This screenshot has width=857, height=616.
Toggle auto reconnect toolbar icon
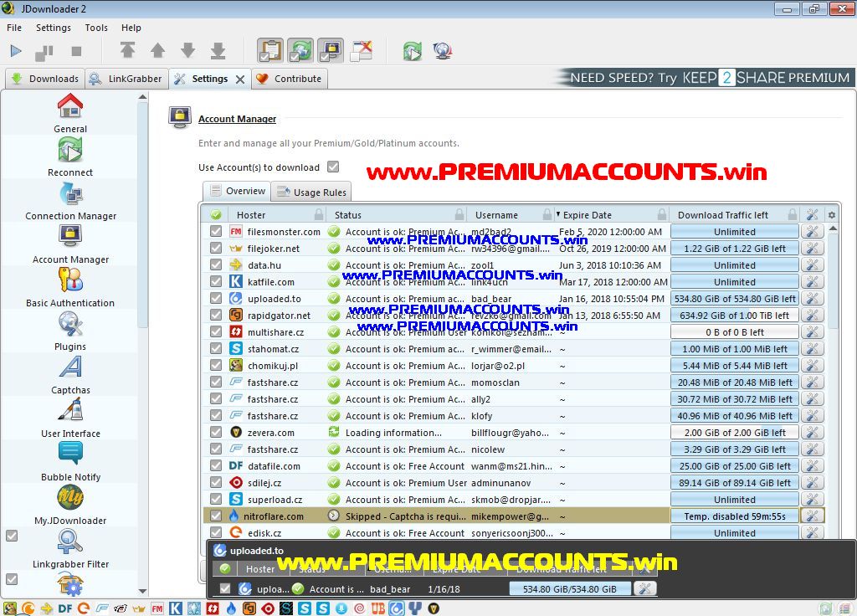click(x=300, y=51)
